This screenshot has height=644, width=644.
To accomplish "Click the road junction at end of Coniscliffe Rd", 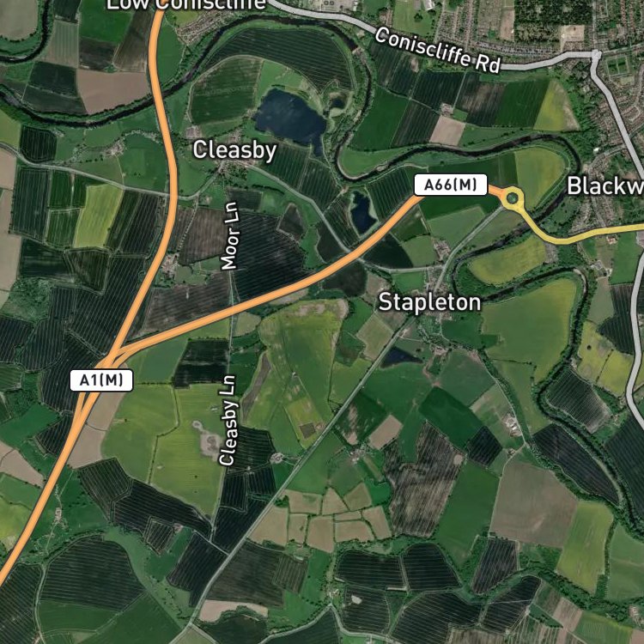I will click(596, 54).
